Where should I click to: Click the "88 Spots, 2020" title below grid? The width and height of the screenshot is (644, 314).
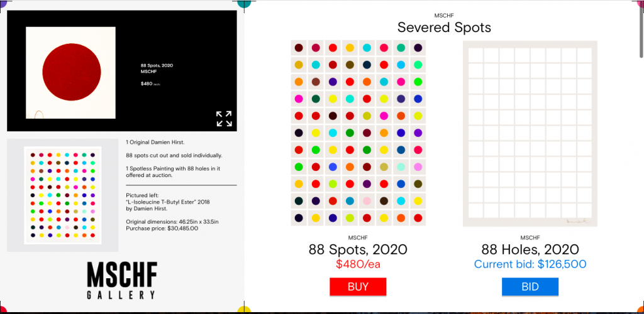[358, 249]
